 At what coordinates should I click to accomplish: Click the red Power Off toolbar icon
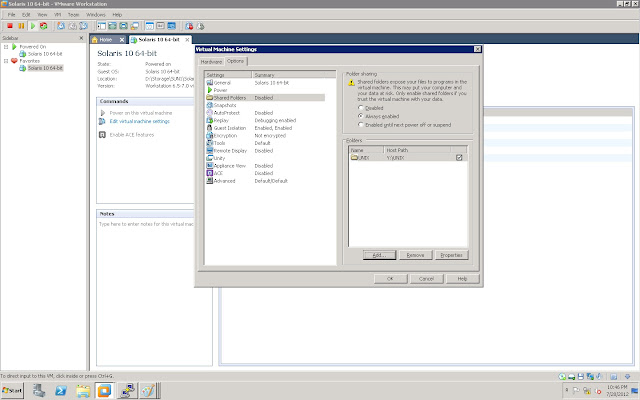10,26
